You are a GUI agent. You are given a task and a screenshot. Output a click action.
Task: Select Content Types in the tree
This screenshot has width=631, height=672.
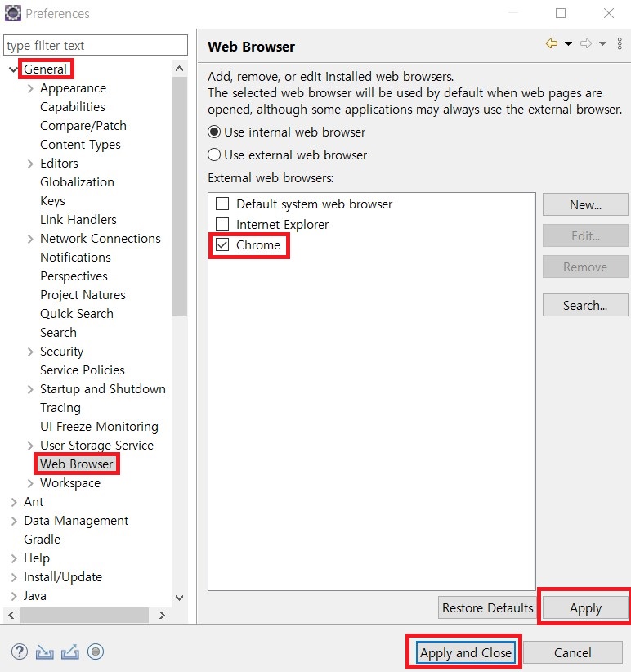(80, 145)
